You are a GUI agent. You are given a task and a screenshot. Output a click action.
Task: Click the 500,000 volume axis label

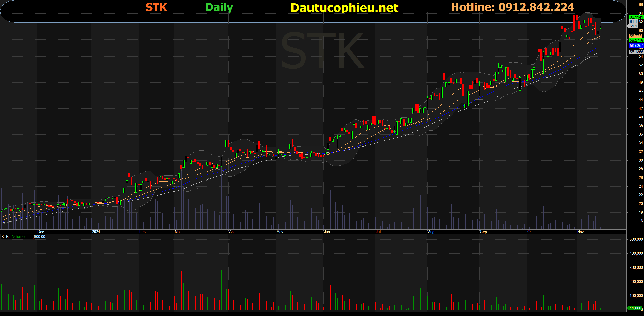[636, 239]
